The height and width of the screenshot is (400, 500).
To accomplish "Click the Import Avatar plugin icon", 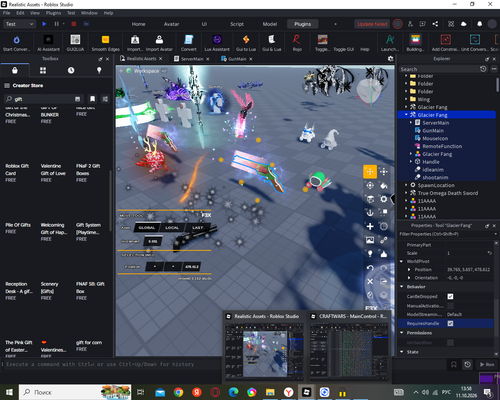I will [159, 43].
